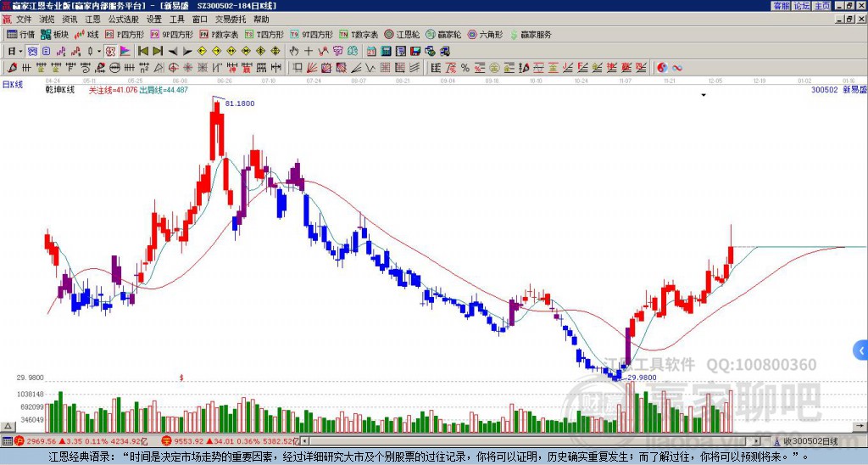Select the red pencil drawing tool
The width and height of the screenshot is (868, 465).
click(12, 68)
